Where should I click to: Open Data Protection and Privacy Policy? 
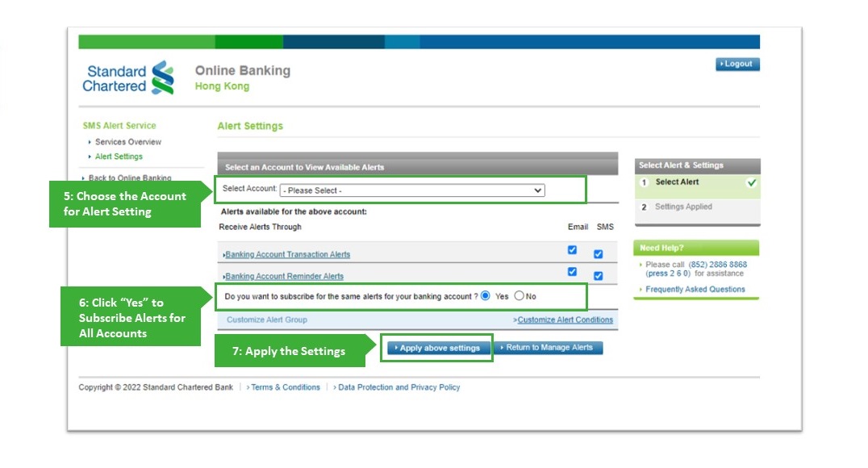[x=399, y=388]
